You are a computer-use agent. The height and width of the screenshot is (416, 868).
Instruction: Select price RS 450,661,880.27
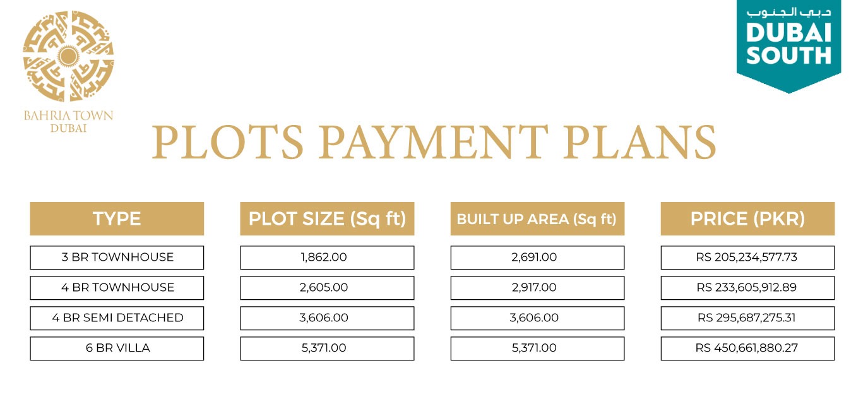[747, 348]
